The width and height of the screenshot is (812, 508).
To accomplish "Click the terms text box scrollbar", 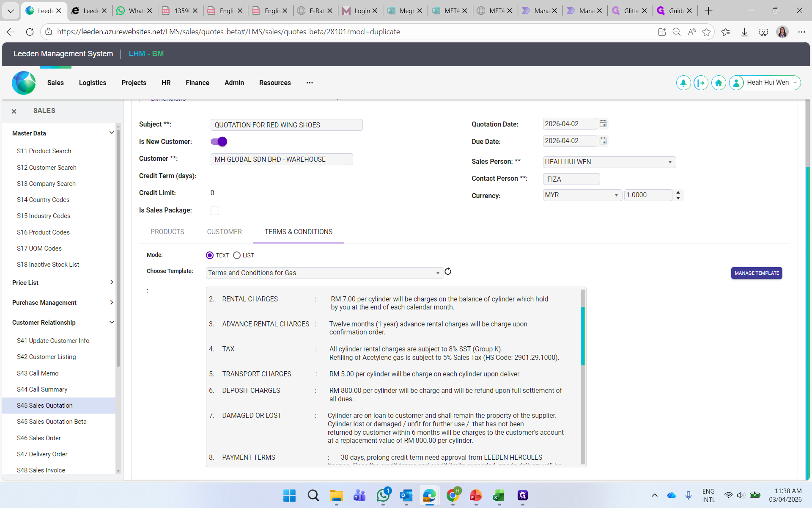I will [583, 336].
